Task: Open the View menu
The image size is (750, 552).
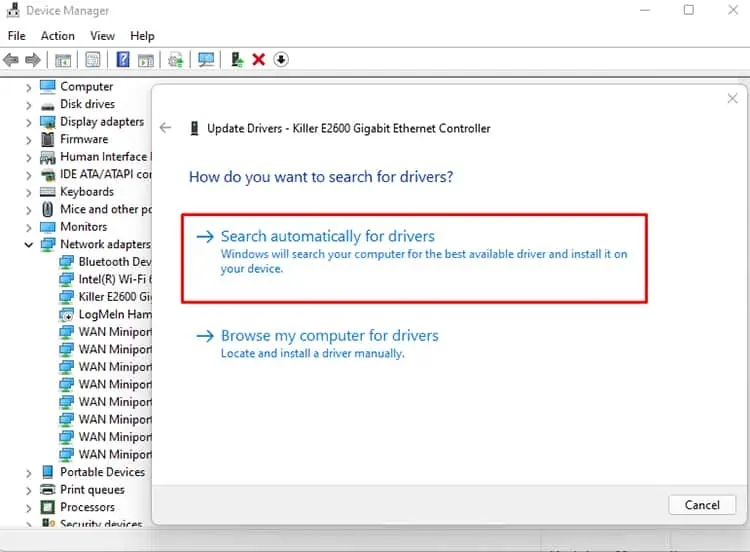Action: tap(102, 36)
